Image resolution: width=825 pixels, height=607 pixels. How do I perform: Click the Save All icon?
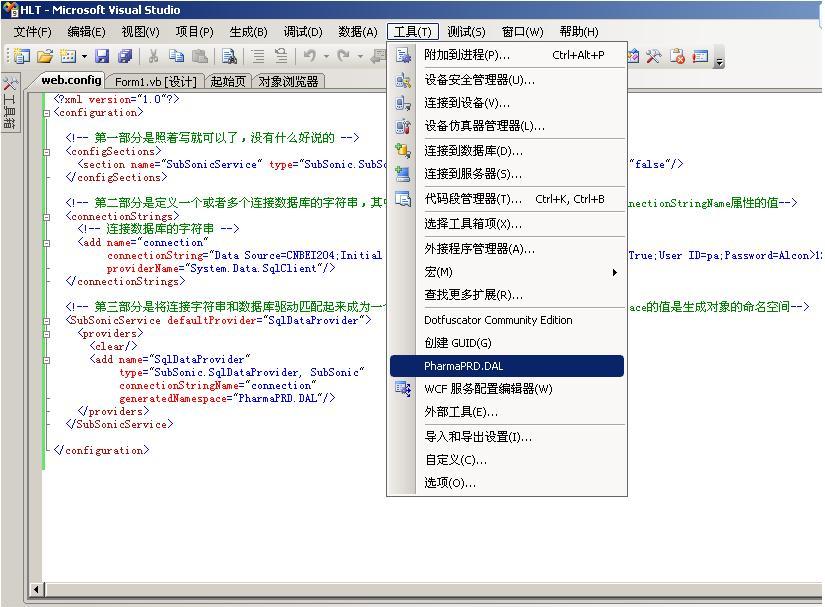[125, 56]
